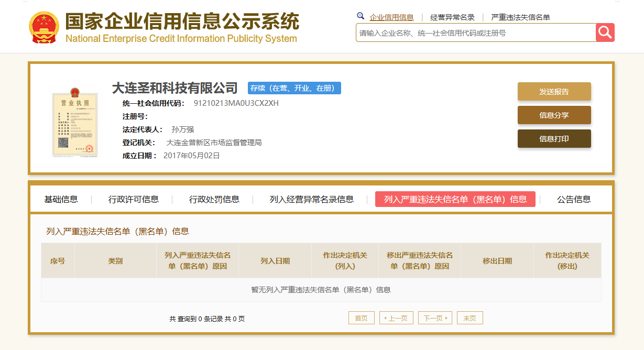Click the 发送报告 button
Image resolution: width=644 pixels, height=350 pixels.
pyautogui.click(x=554, y=91)
